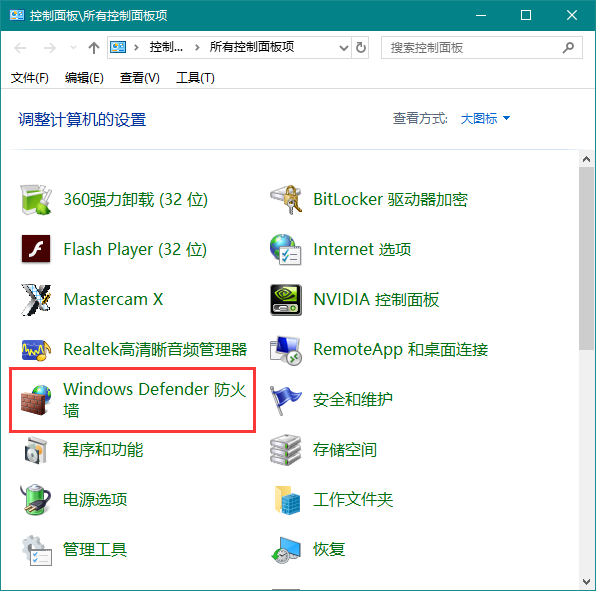Click the Forward navigation arrow
Viewport: 596px width, 591px height.
[x=49, y=48]
